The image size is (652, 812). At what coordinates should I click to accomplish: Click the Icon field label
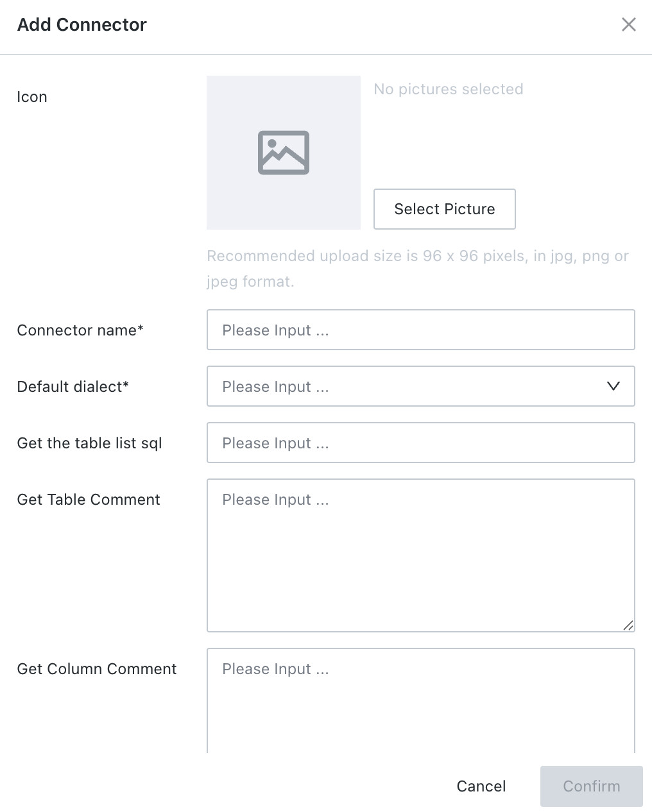32,97
